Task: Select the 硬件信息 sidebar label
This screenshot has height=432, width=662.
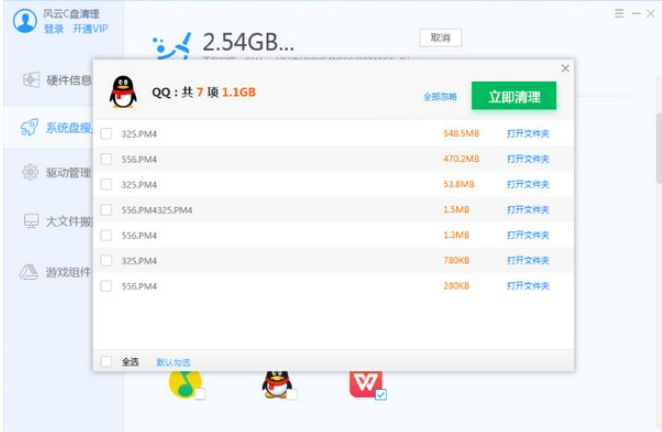Action: pos(69,80)
